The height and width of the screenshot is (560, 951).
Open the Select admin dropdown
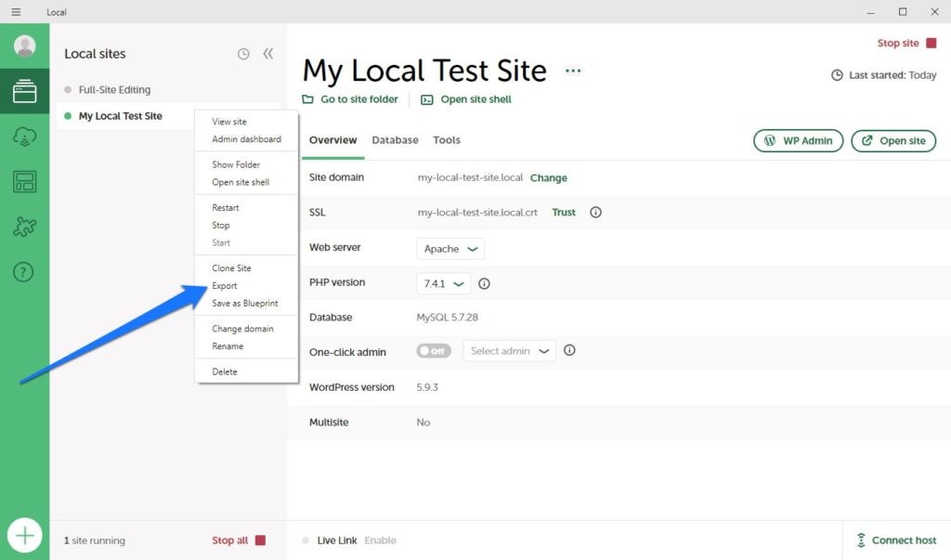pyautogui.click(x=509, y=351)
